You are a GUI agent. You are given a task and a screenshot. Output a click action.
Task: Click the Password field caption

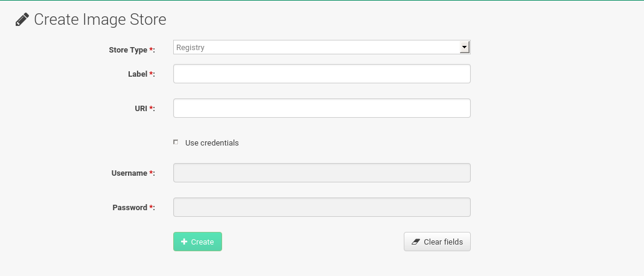pos(130,207)
